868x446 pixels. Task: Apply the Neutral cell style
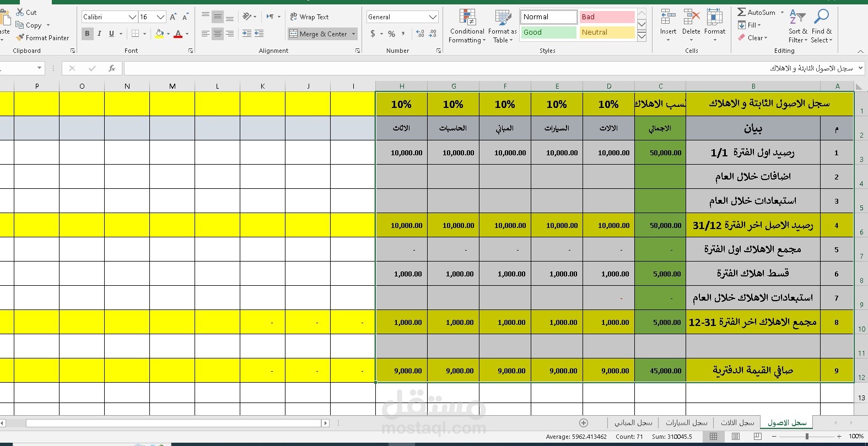[607, 32]
